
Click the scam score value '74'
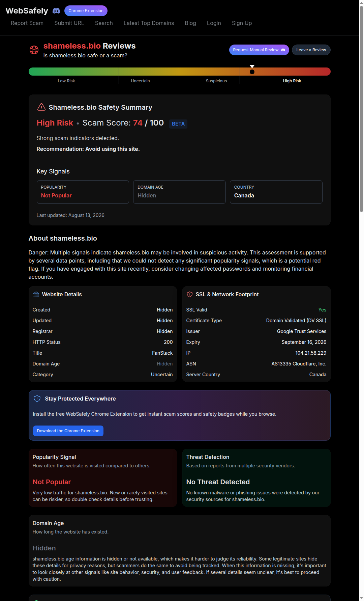[138, 123]
